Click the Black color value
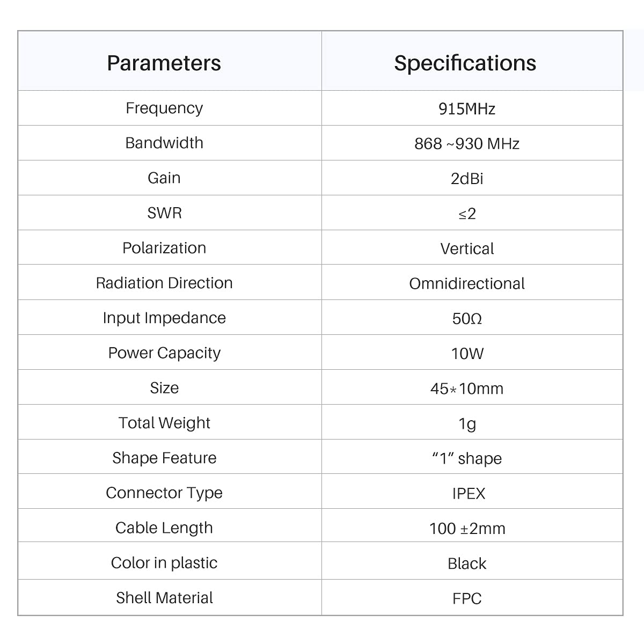Viewport: 644px width, 644px height. 467,563
